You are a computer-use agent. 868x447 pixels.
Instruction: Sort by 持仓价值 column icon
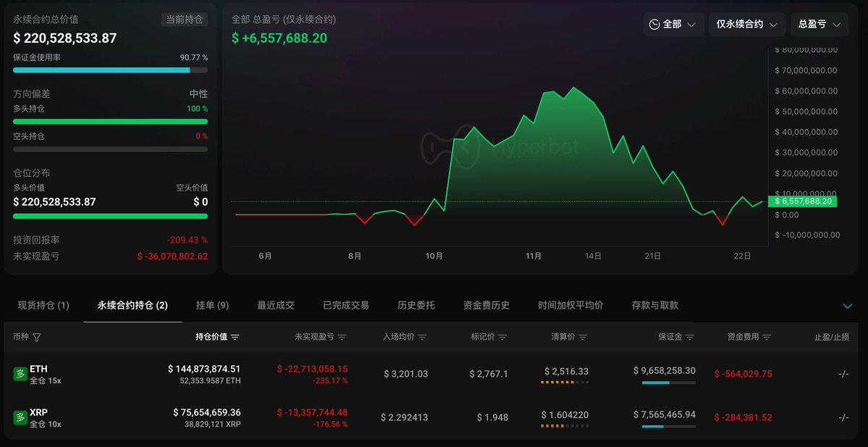tap(235, 338)
